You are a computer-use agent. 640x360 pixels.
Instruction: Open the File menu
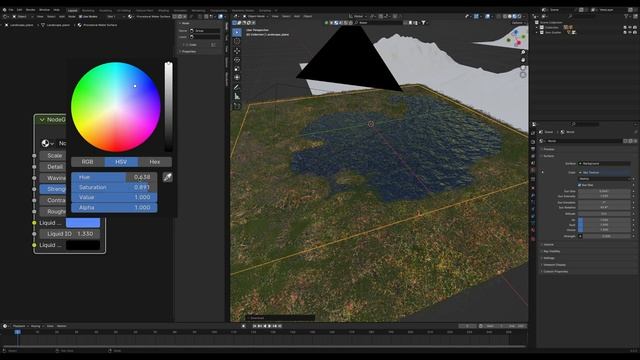(11, 10)
